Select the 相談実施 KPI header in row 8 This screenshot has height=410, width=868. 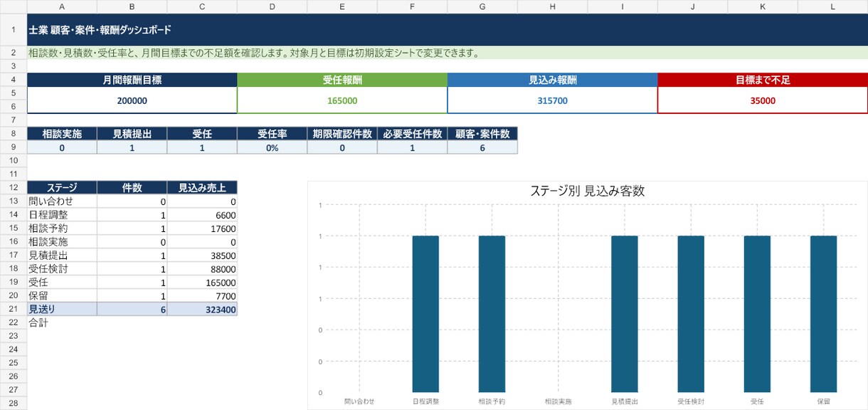pos(62,134)
